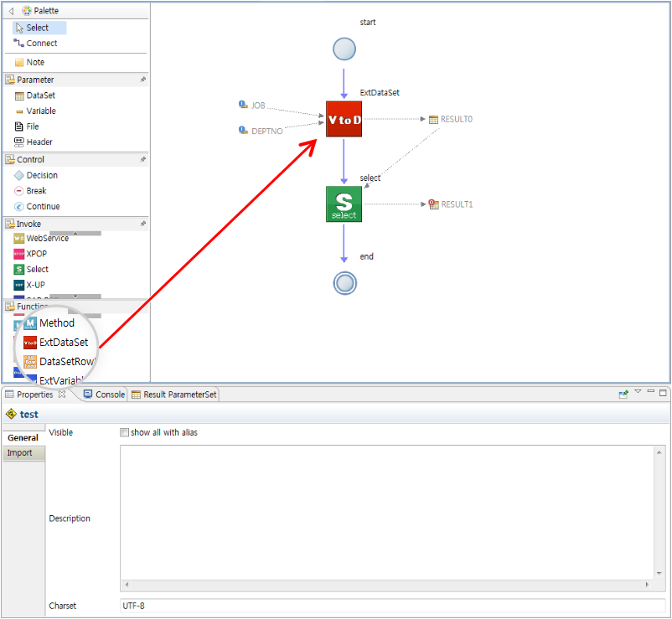672x619 pixels.
Task: Open the Result ParameterSet tab
Action: point(174,395)
